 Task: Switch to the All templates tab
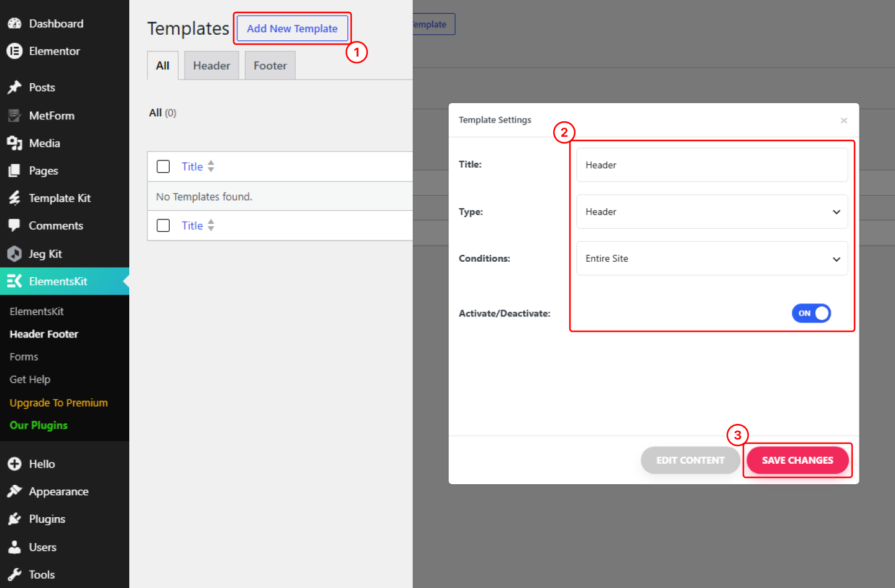[x=163, y=65]
